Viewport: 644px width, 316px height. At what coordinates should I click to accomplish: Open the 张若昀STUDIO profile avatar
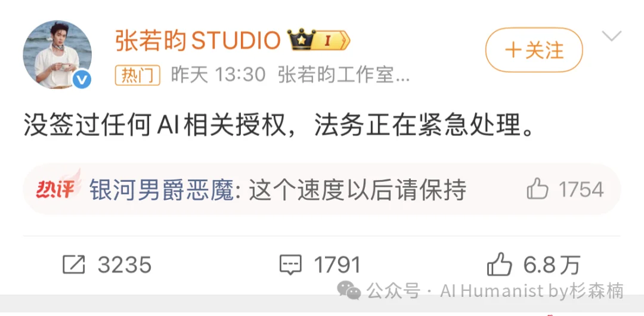pyautogui.click(x=57, y=54)
